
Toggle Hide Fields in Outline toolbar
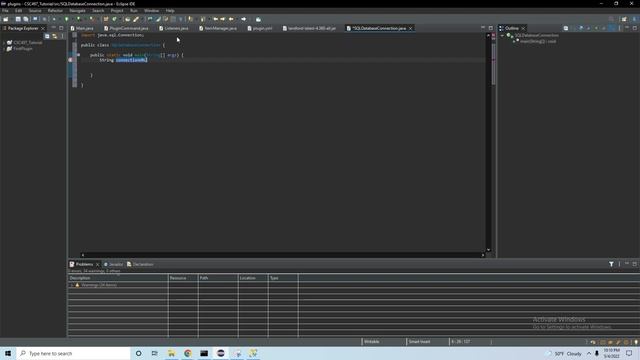point(589,28)
